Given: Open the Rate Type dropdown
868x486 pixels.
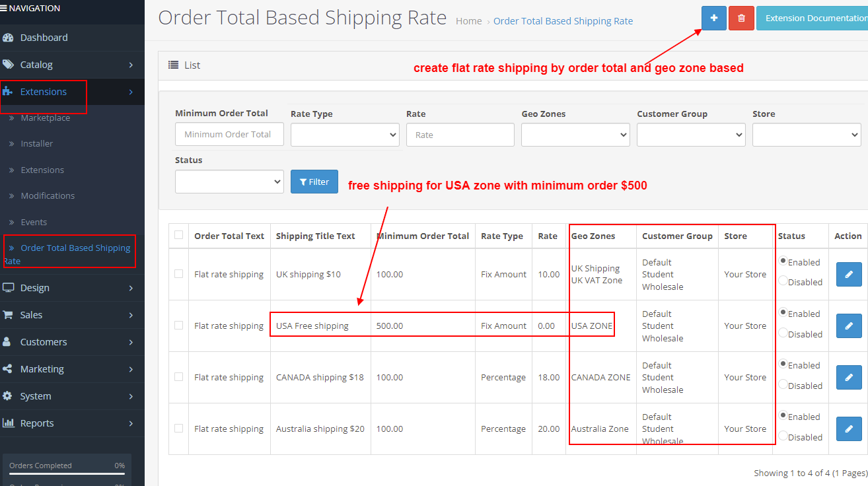Looking at the screenshot, I should [x=344, y=135].
